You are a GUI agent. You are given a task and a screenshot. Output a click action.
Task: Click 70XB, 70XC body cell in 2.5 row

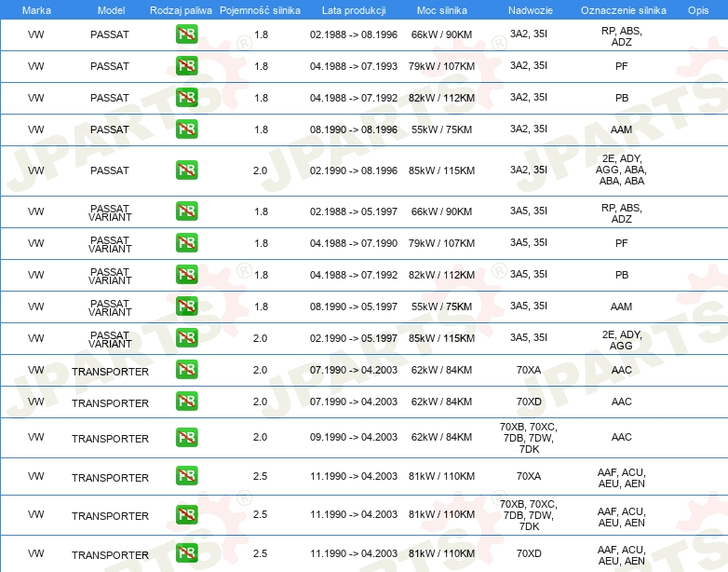point(529,515)
